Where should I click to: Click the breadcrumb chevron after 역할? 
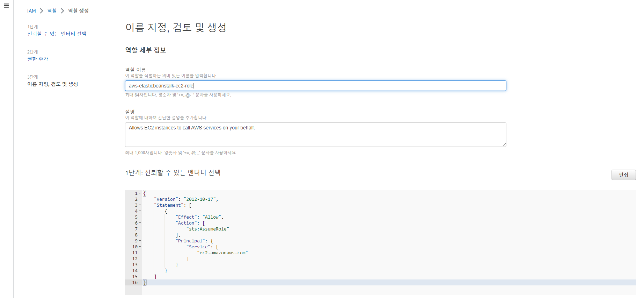(x=63, y=11)
